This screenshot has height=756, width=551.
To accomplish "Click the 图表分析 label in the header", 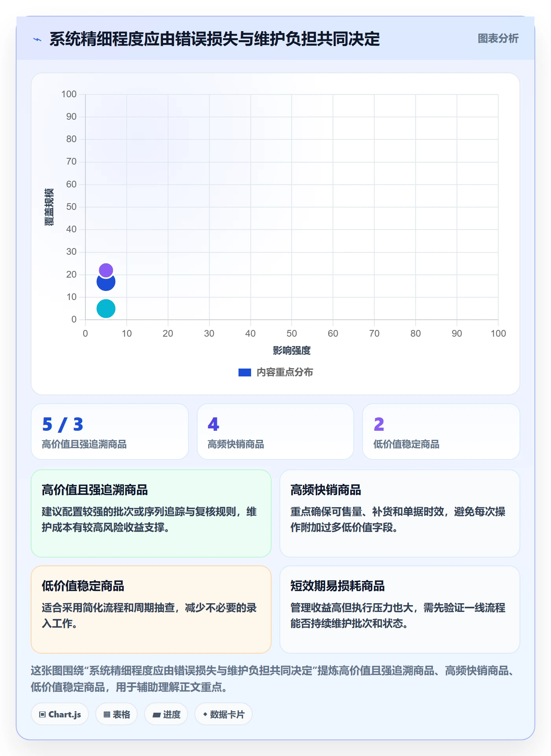I will 498,39.
